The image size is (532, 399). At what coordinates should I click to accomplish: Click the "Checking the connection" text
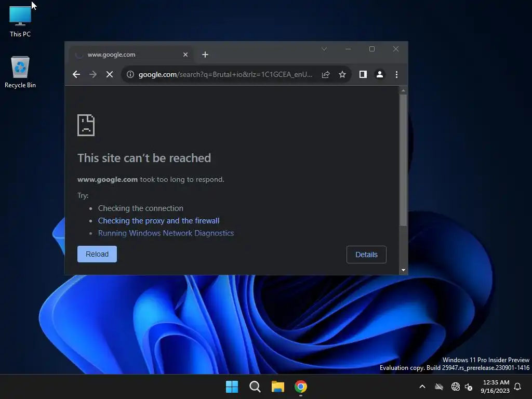tap(141, 208)
